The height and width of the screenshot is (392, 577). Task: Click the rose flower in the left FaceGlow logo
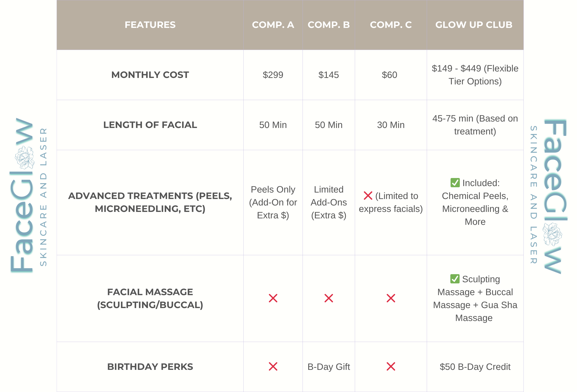click(24, 157)
